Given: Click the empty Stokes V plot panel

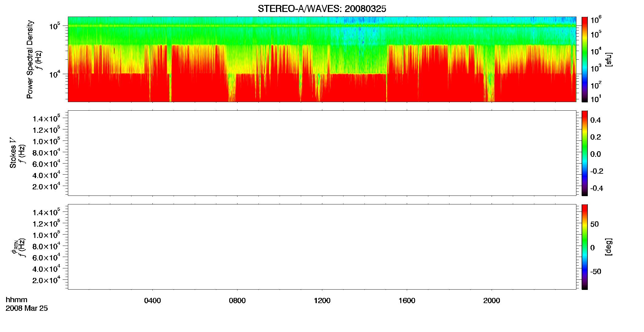Looking at the screenshot, I should tap(322, 153).
